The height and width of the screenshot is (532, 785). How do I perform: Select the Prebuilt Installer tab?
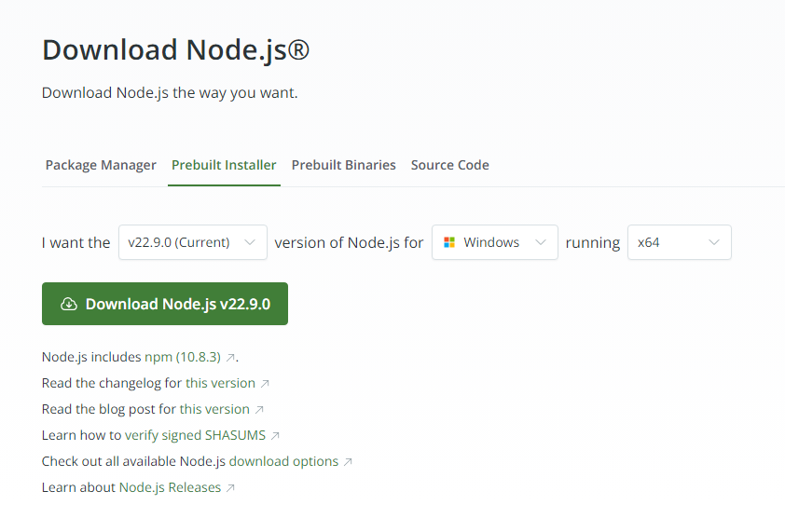pyautogui.click(x=224, y=165)
